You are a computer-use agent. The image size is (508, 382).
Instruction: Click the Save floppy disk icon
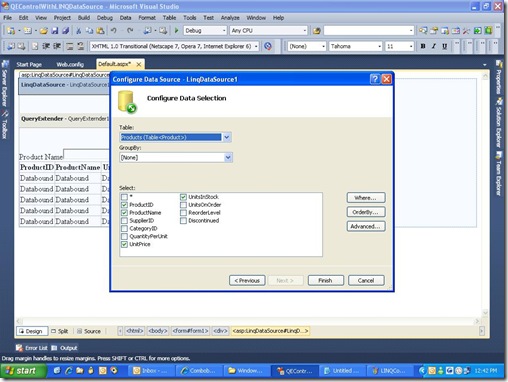click(x=55, y=31)
